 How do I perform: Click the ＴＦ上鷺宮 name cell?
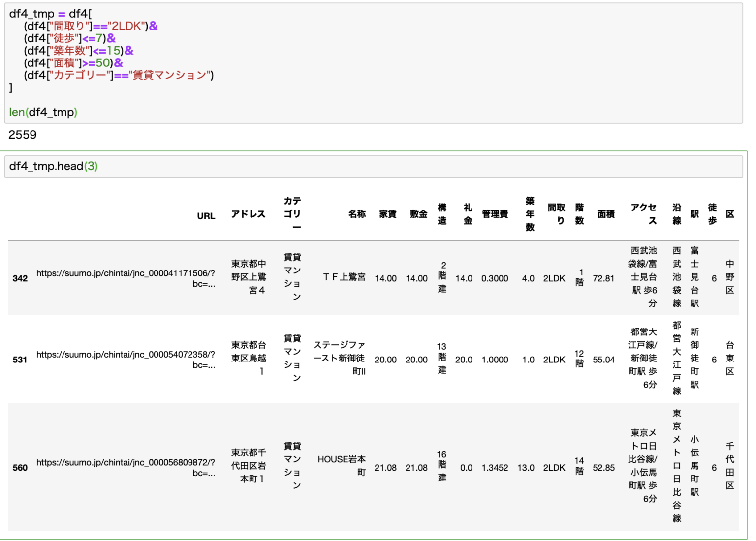click(x=344, y=277)
